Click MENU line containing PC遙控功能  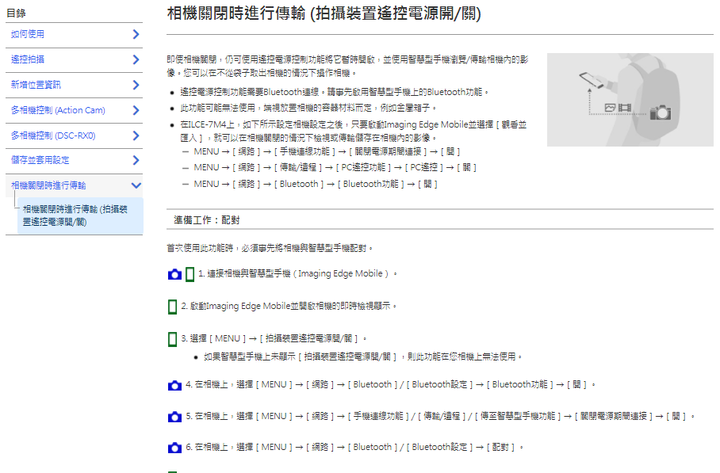tap(335, 167)
